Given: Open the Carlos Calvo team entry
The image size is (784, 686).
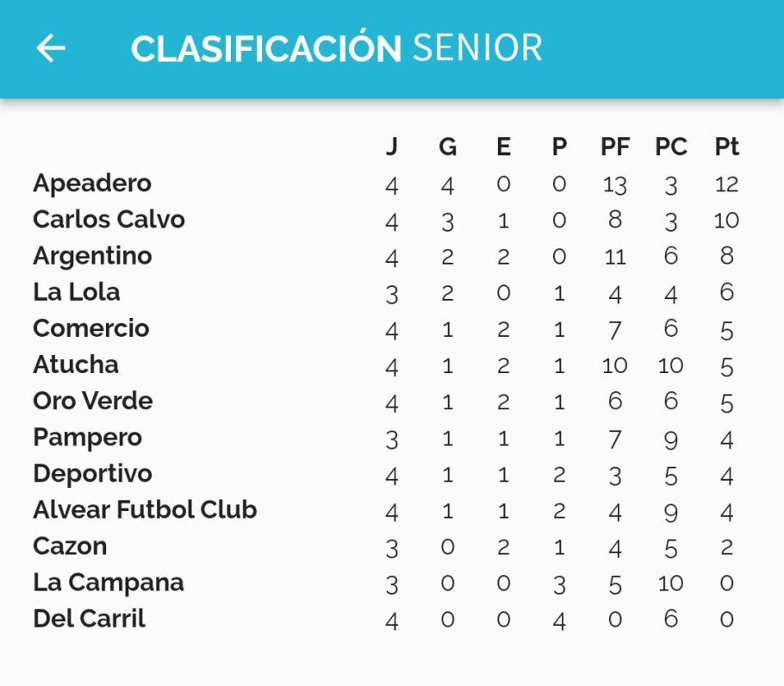Looking at the screenshot, I should point(386,220).
